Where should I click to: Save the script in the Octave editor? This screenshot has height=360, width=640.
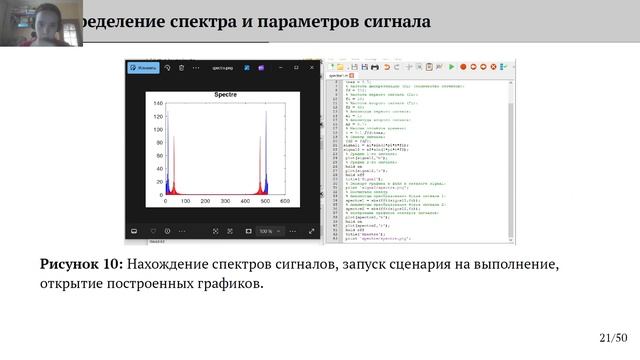pyautogui.click(x=354, y=67)
